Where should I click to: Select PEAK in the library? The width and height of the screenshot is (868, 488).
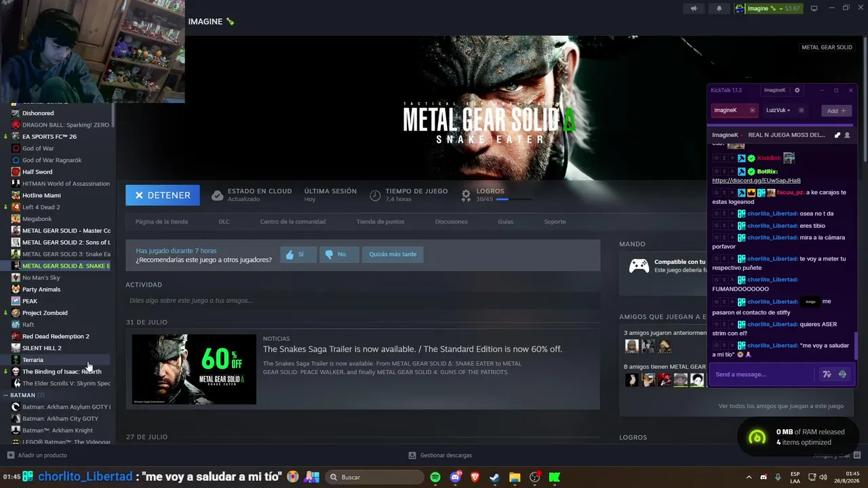coord(30,301)
